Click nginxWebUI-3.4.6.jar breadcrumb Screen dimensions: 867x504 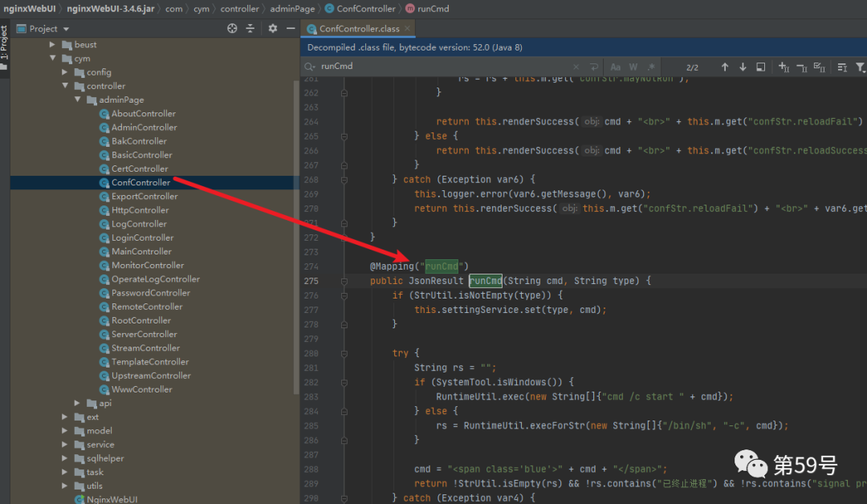(x=111, y=9)
